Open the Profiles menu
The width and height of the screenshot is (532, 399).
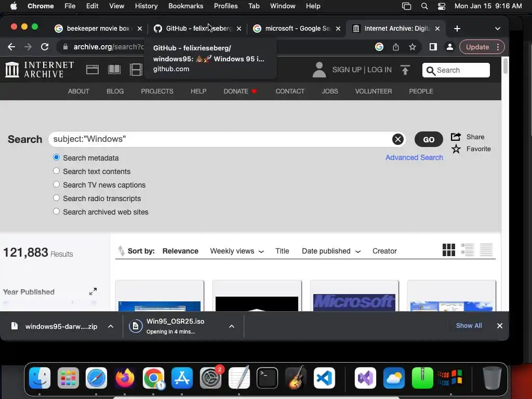(225, 6)
